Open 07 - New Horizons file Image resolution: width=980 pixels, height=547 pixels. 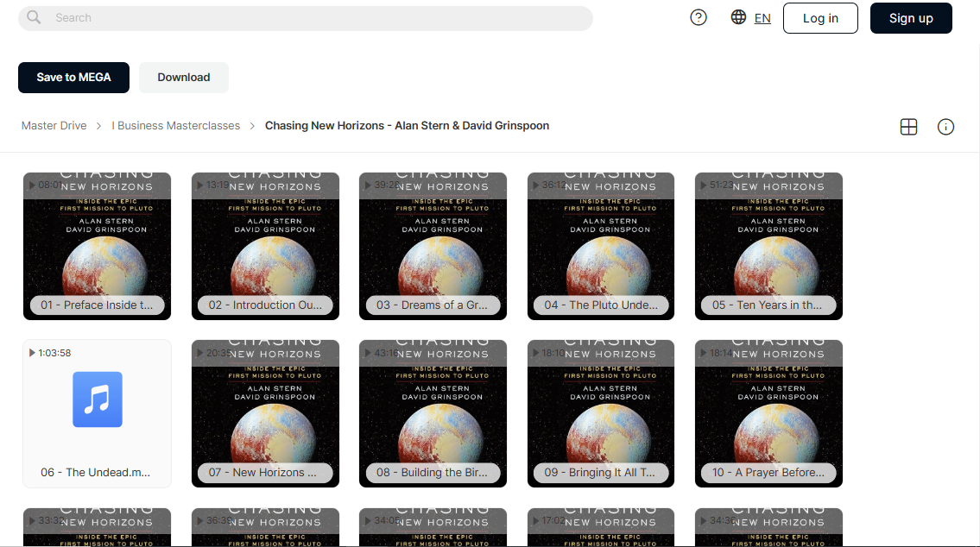266,413
